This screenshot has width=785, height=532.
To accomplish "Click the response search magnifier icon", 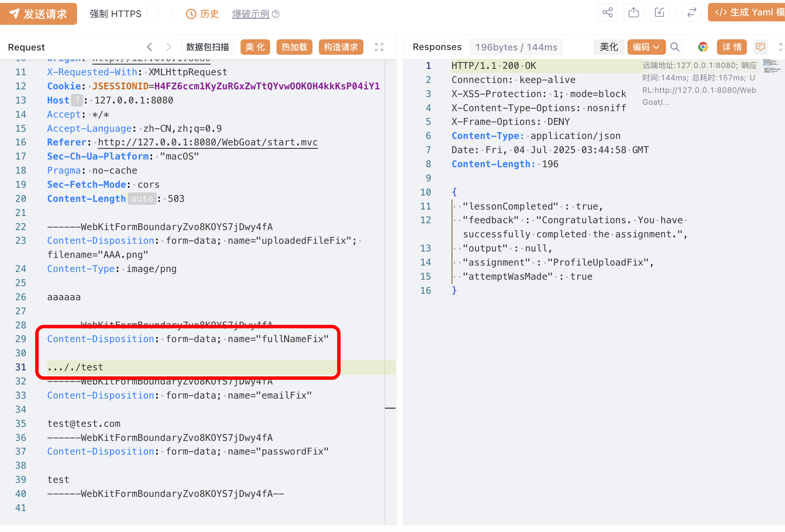I will [x=675, y=47].
